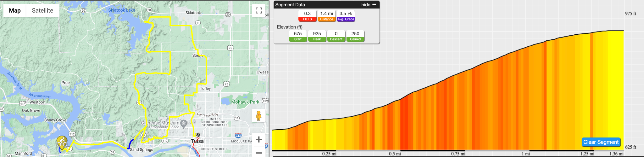Image resolution: width=644 pixels, height=157 pixels.
Task: Click the Gained elevation box
Action: [x=355, y=36]
